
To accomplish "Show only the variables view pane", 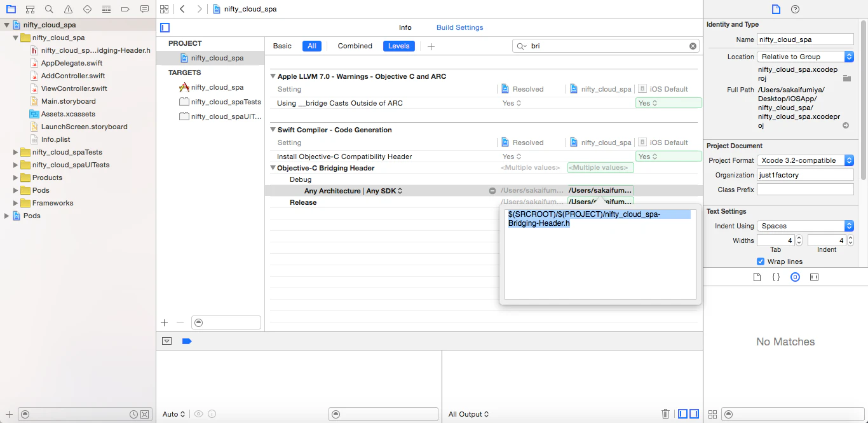I will [682, 413].
